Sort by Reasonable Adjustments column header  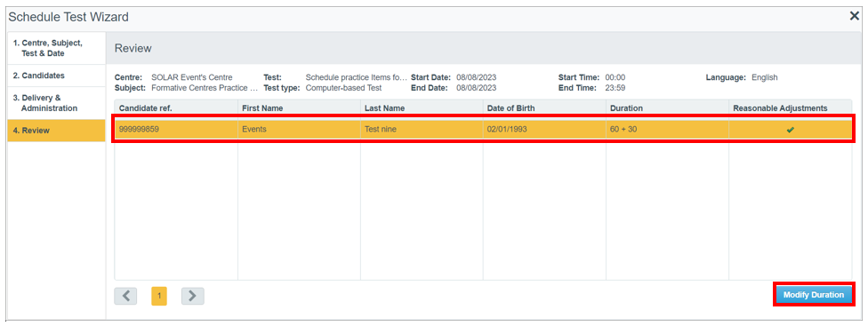click(x=791, y=108)
